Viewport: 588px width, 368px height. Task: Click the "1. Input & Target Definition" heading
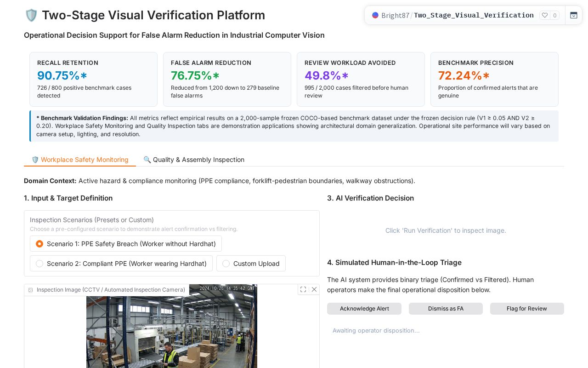click(x=68, y=198)
